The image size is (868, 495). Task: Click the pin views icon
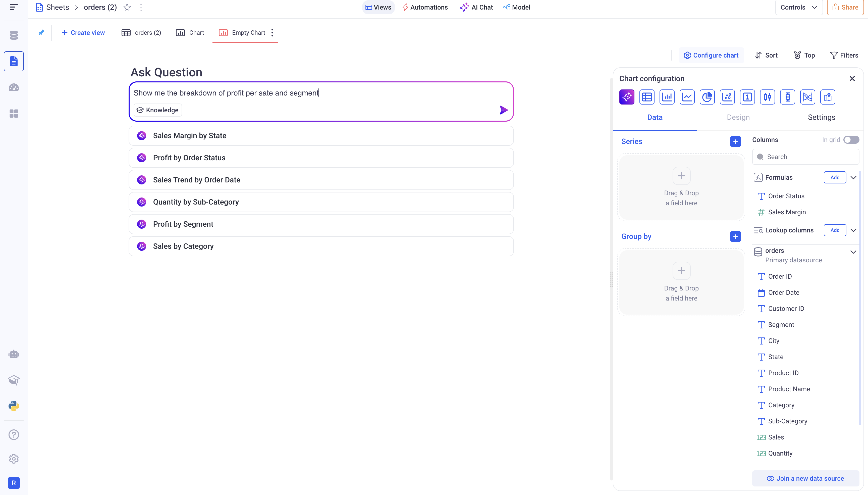(x=41, y=33)
